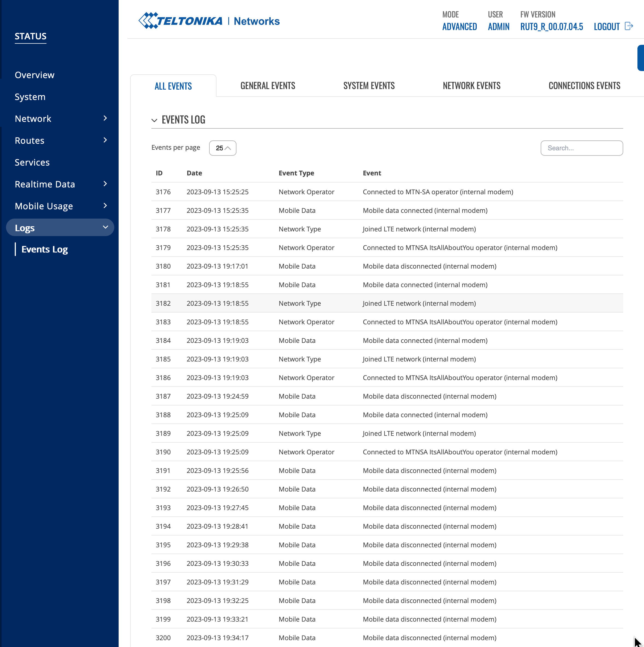Click the ADVANCED mode link
Screen dimensions: 644x647
(459, 27)
